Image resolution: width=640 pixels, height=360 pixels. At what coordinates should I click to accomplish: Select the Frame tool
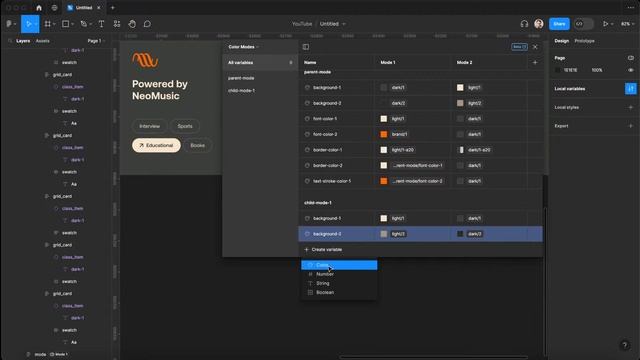(48, 24)
